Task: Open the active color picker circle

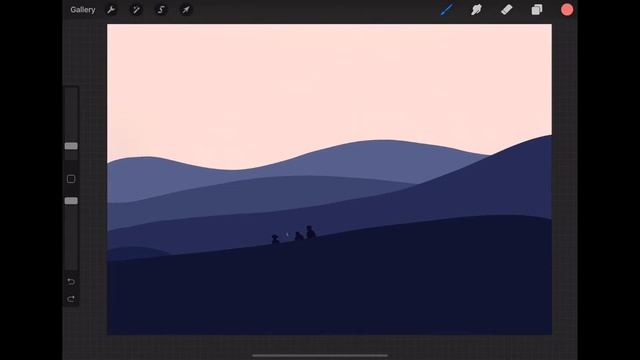Action: (567, 10)
